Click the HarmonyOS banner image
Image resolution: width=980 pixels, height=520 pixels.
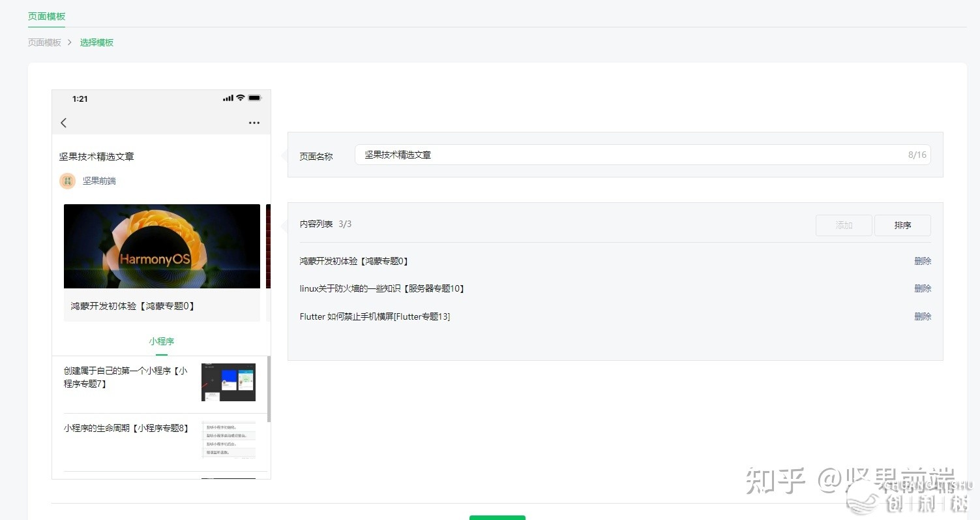point(162,246)
